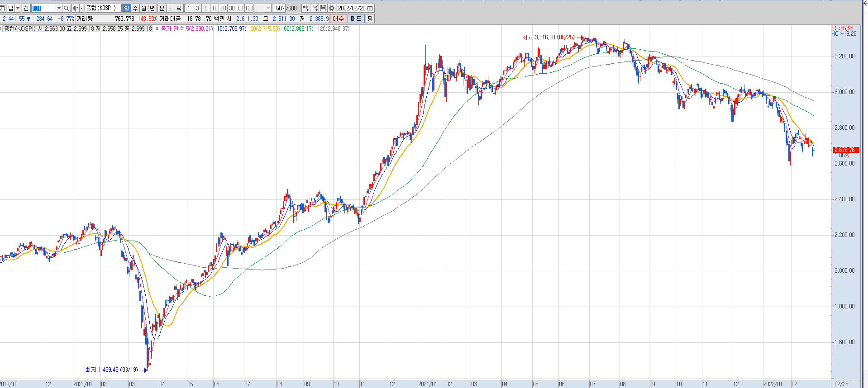
Task: Click the 매수 buy button
Action: tap(339, 19)
